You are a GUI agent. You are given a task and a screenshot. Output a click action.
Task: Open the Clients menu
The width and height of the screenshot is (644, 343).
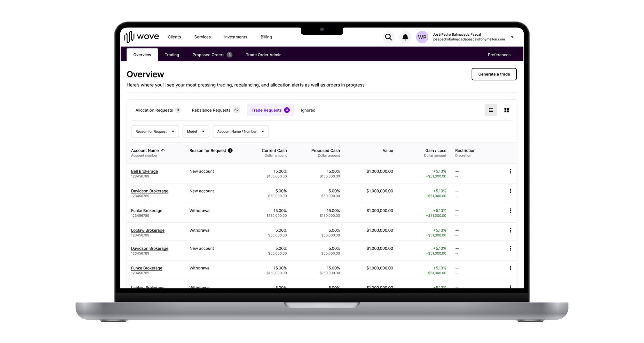174,37
